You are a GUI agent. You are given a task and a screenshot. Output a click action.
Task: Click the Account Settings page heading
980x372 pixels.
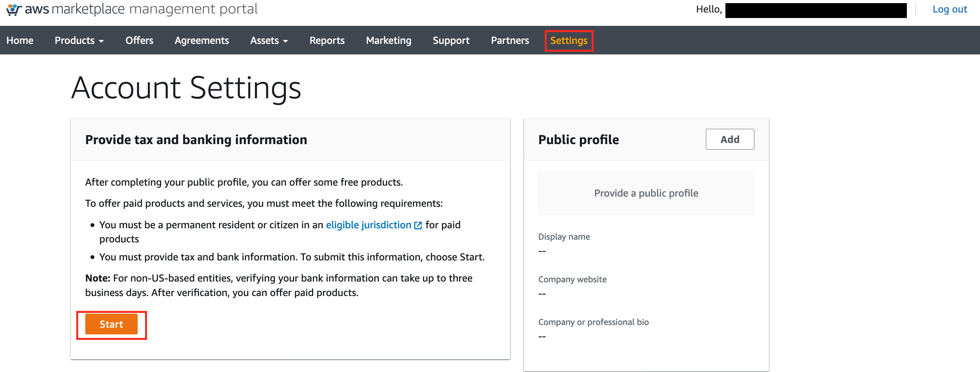[186, 88]
